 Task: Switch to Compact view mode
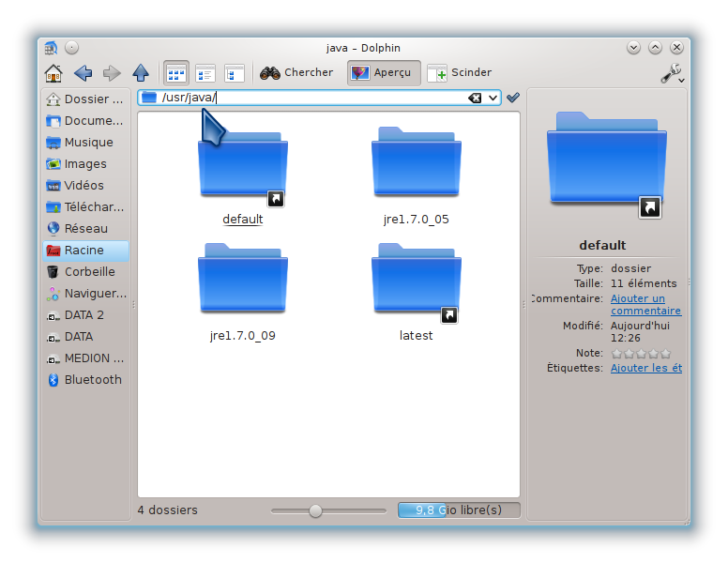tap(205, 73)
